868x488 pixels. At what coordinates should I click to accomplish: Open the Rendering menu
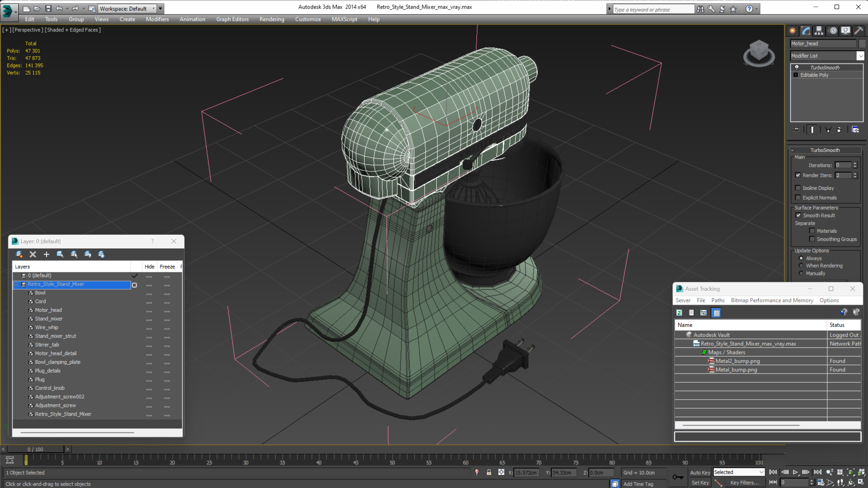(272, 19)
